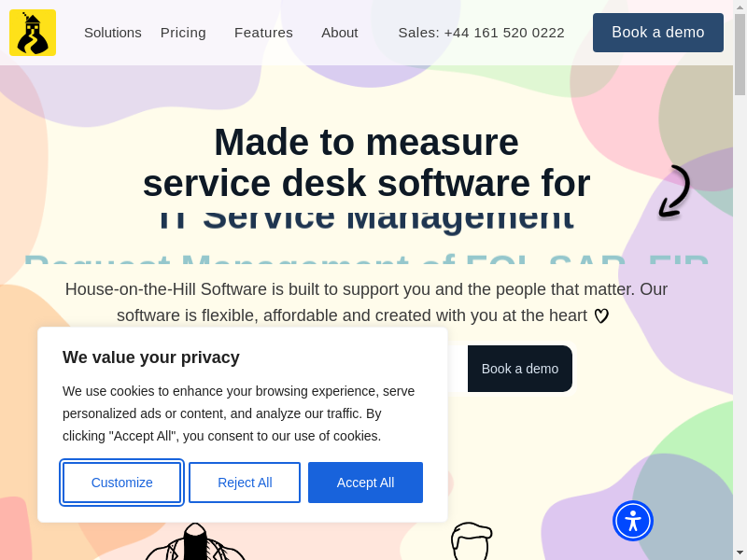Click Accept All cookies
The width and height of the screenshot is (747, 560).
[365, 483]
